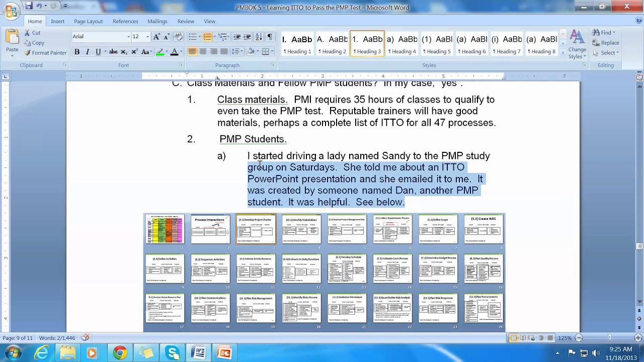Open Find dropdown arrow

tap(614, 33)
